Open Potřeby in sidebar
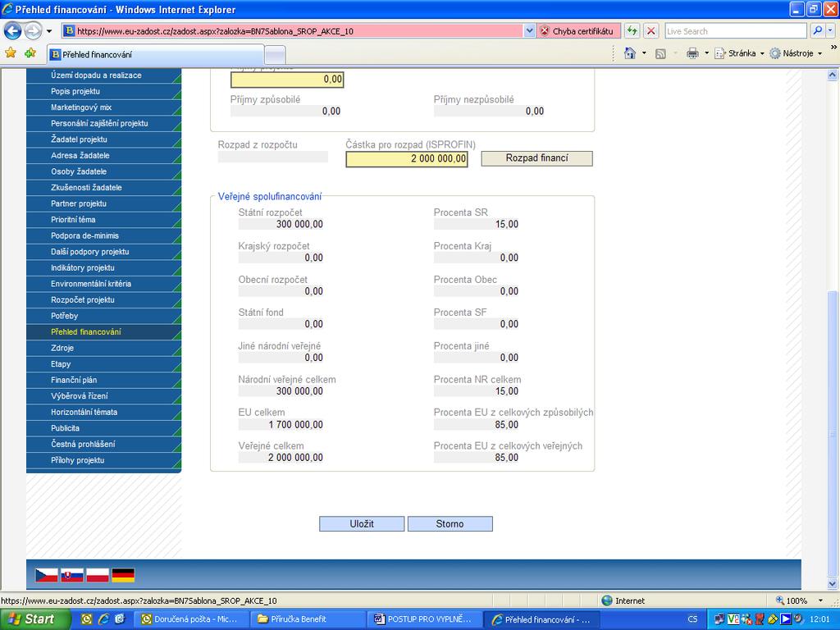This screenshot has width=840, height=630. click(103, 317)
